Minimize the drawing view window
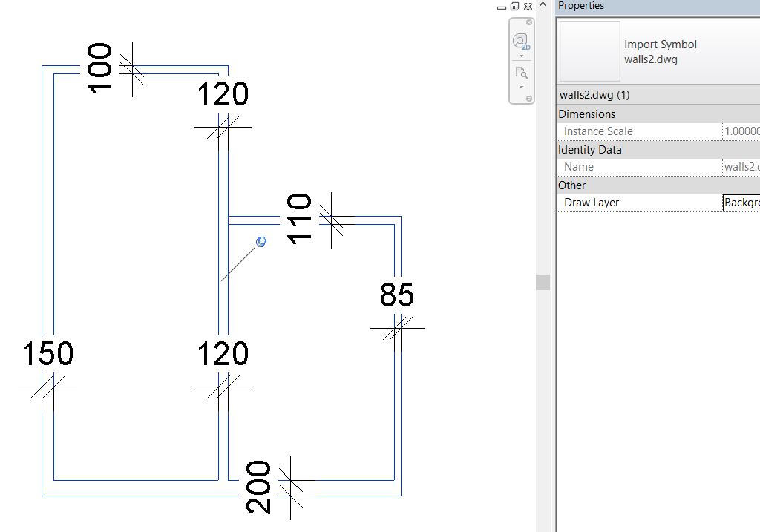The width and height of the screenshot is (760, 532). pyautogui.click(x=502, y=7)
